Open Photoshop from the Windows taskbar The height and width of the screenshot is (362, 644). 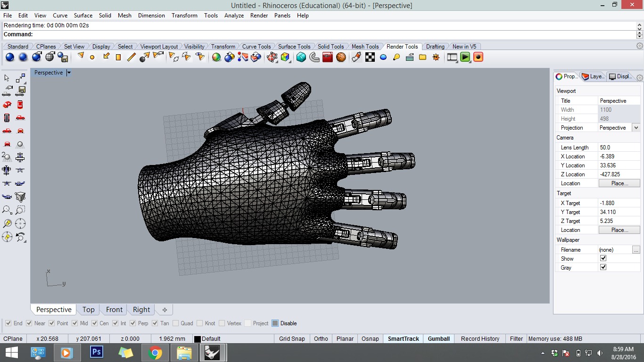pos(97,353)
